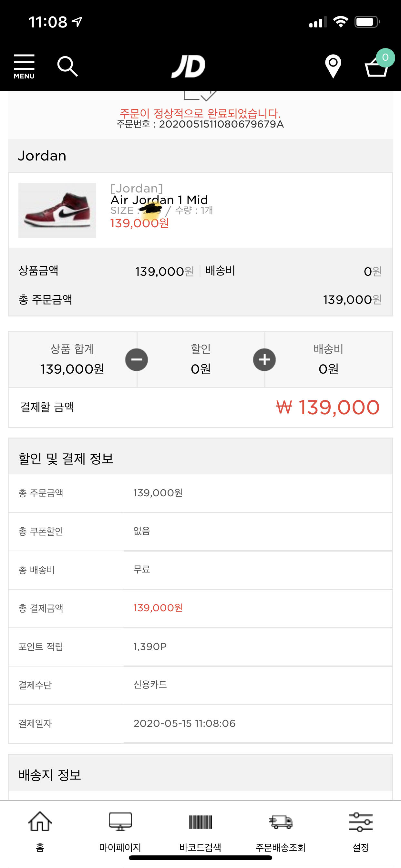
Task: Tap the search magnifier icon
Action: pos(67,66)
